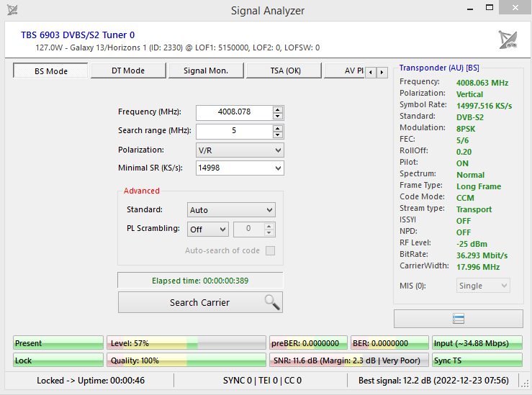Viewport: 532px width, 395px height.
Task: Click the red Advanced group label
Action: pyautogui.click(x=142, y=191)
